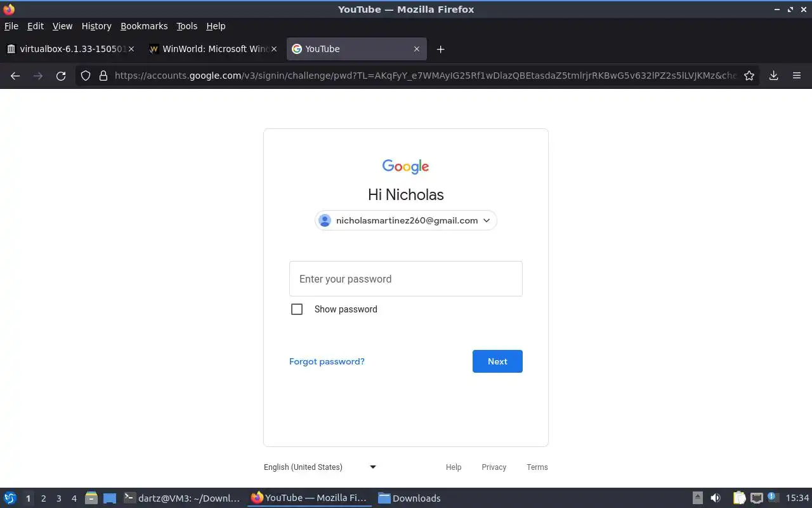Image resolution: width=812 pixels, height=508 pixels.
Task: Click the Google logo
Action: (x=406, y=166)
